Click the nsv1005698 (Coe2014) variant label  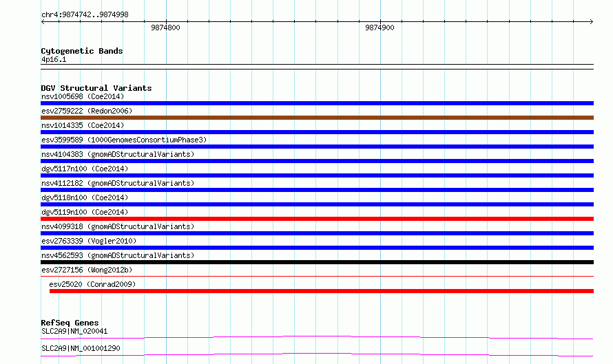click(83, 96)
